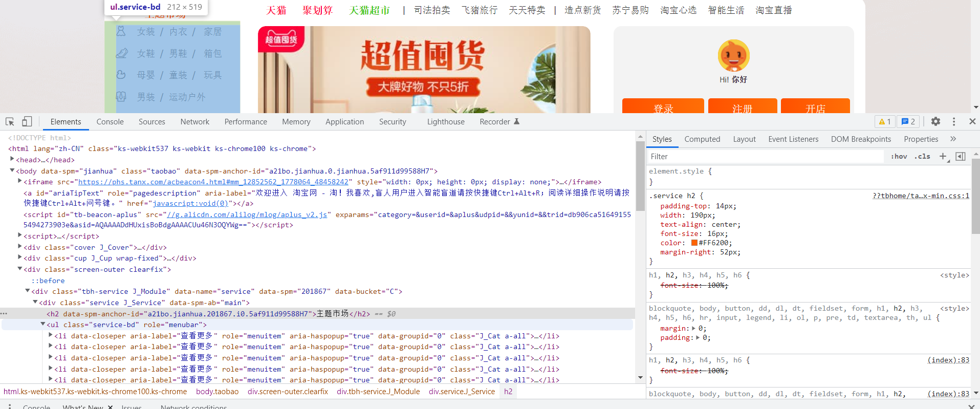This screenshot has width=980, height=409.
Task: Open the Recorder tab
Action: (499, 121)
